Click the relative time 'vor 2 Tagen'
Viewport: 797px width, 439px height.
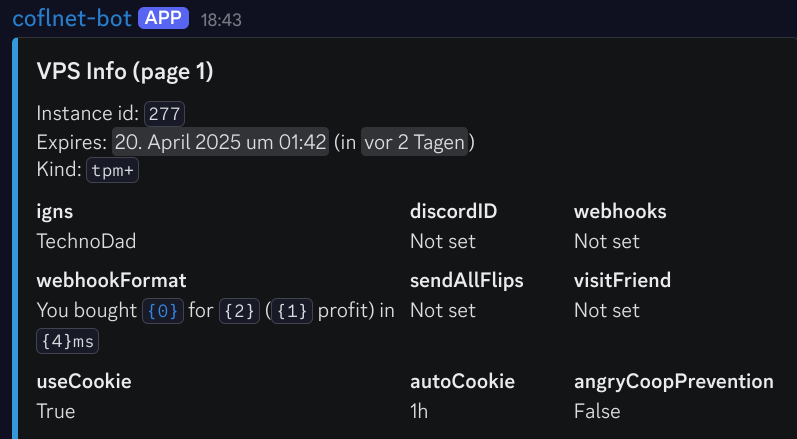[x=414, y=142]
